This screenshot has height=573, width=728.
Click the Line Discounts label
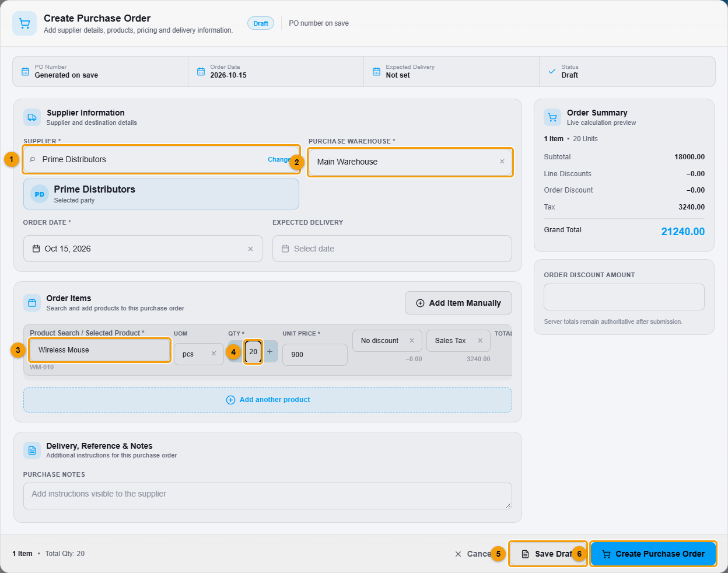click(x=568, y=174)
